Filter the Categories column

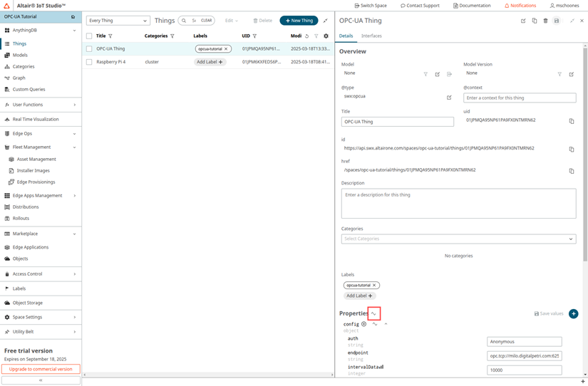coord(172,36)
